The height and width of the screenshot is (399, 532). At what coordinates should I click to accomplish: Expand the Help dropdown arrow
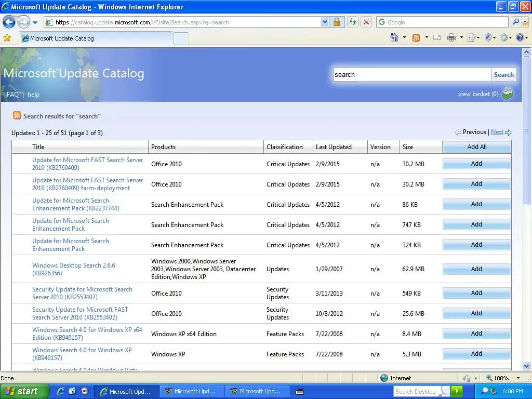pos(527,37)
